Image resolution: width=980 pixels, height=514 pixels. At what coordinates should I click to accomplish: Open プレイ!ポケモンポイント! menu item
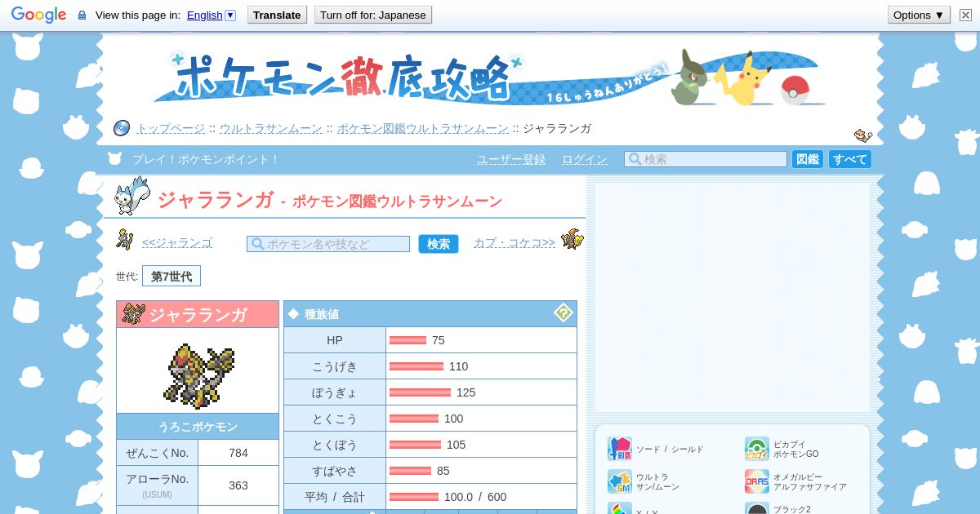206,159
